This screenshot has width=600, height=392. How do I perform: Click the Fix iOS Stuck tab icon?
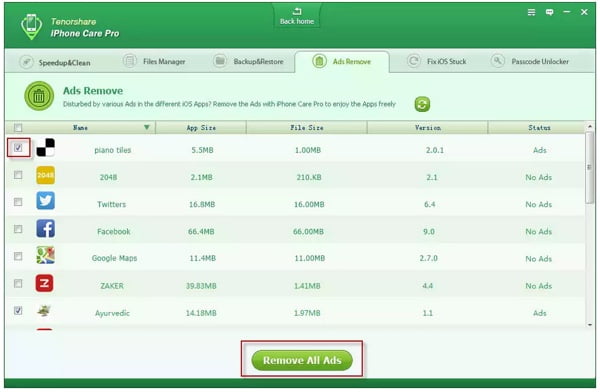pyautogui.click(x=414, y=60)
